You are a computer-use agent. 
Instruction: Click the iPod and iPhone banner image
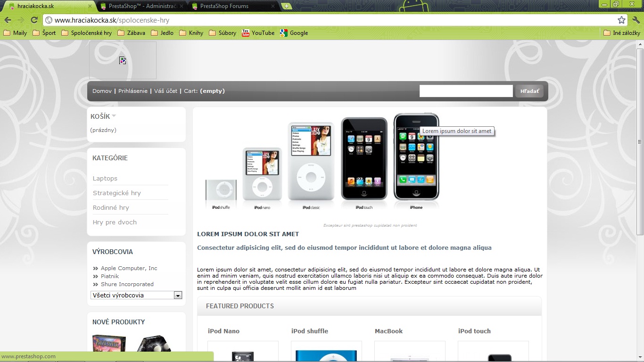(322, 163)
